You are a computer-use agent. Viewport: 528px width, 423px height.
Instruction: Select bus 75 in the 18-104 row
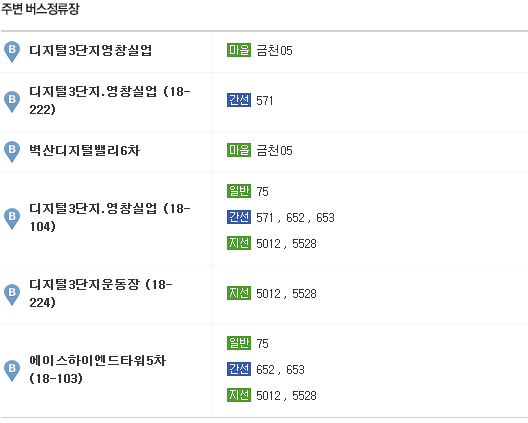[262, 192]
